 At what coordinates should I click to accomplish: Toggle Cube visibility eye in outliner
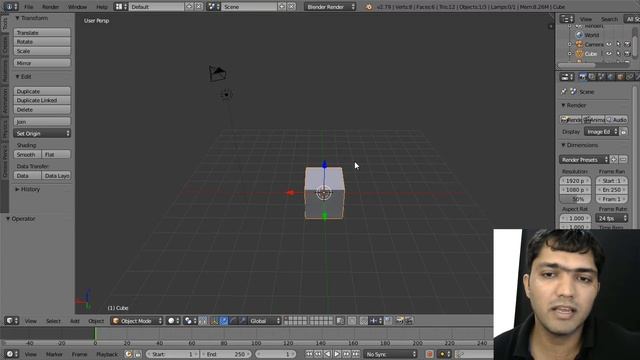(609, 53)
